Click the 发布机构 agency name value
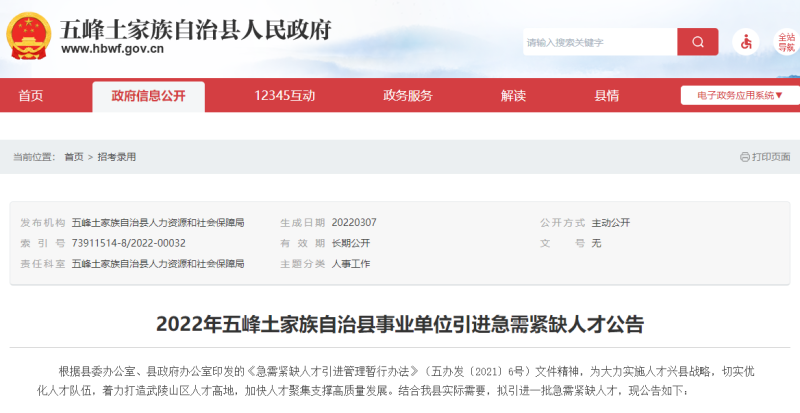Viewport: 800px width, 413px height. coord(158,223)
